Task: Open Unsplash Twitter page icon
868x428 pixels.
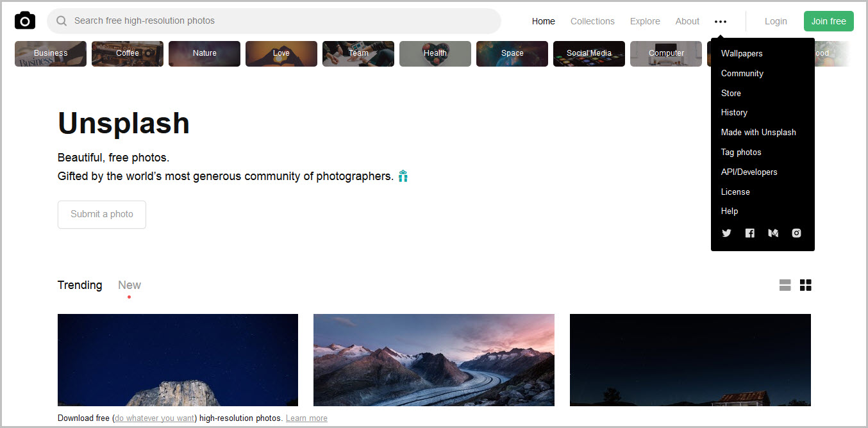Action: [x=726, y=233]
